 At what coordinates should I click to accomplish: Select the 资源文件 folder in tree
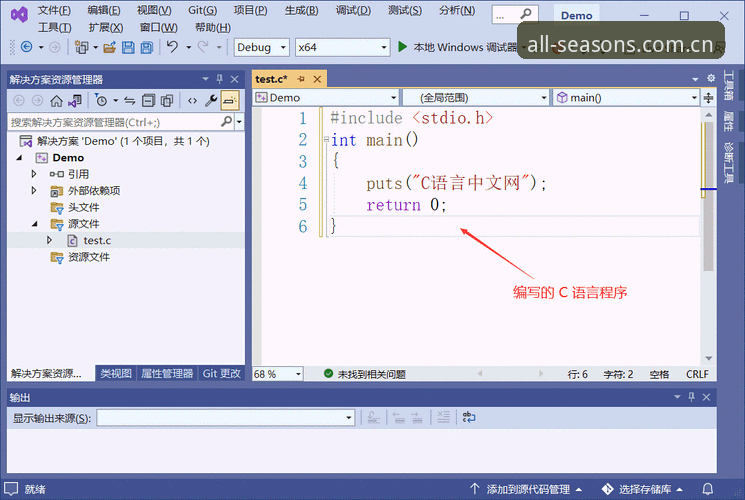pyautogui.click(x=89, y=257)
